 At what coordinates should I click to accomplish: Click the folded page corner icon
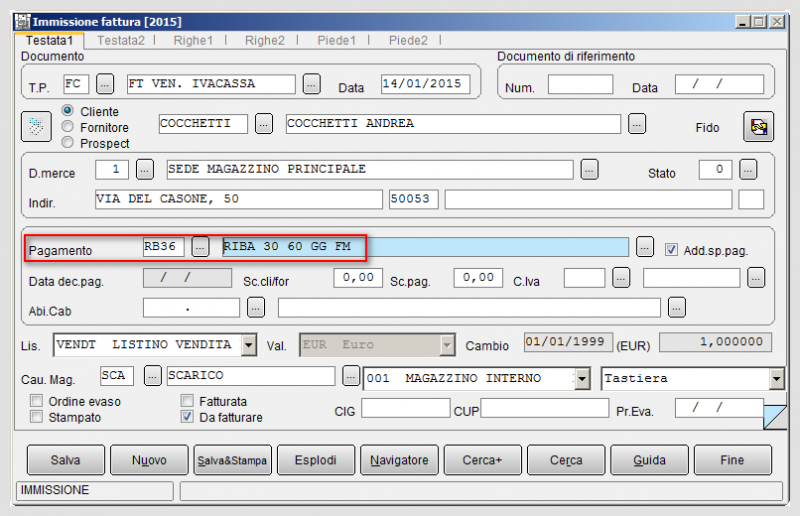775,416
